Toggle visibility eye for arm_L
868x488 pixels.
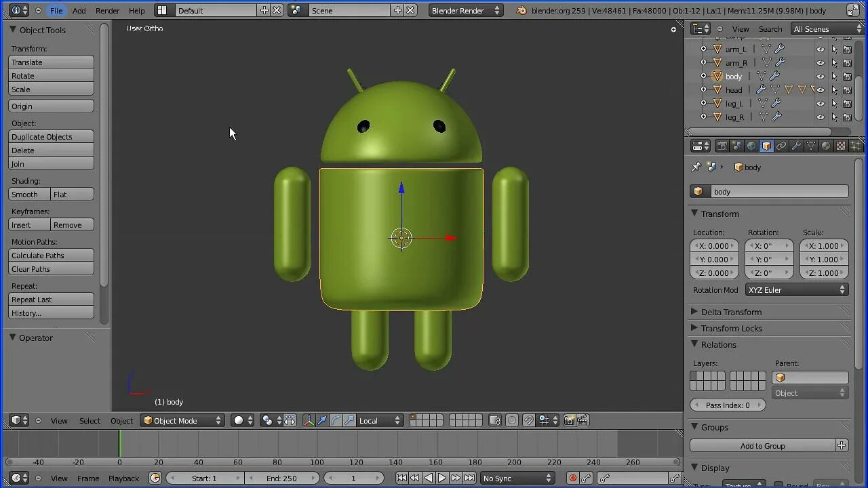pyautogui.click(x=820, y=49)
